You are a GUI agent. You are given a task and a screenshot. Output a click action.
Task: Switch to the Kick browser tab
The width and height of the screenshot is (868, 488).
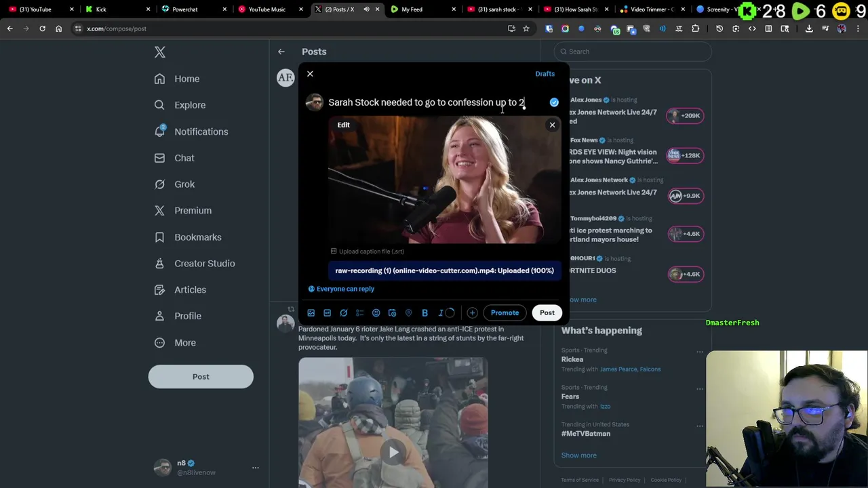117,9
